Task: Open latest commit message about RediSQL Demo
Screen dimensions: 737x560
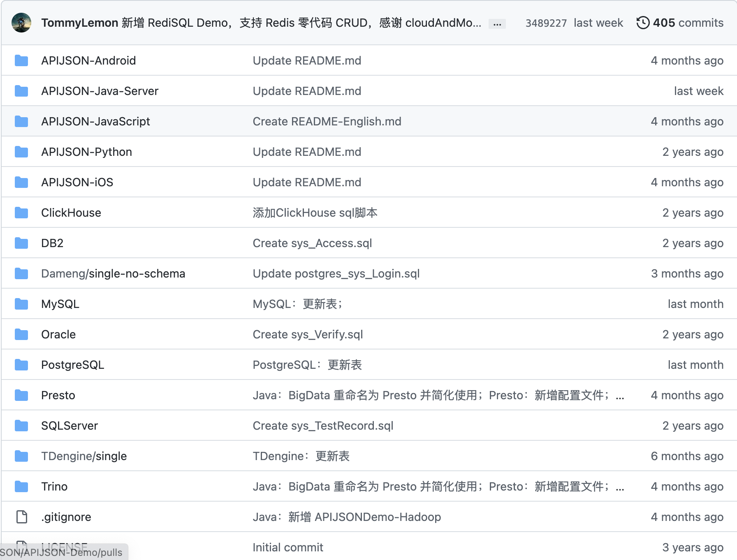Action: 301,23
